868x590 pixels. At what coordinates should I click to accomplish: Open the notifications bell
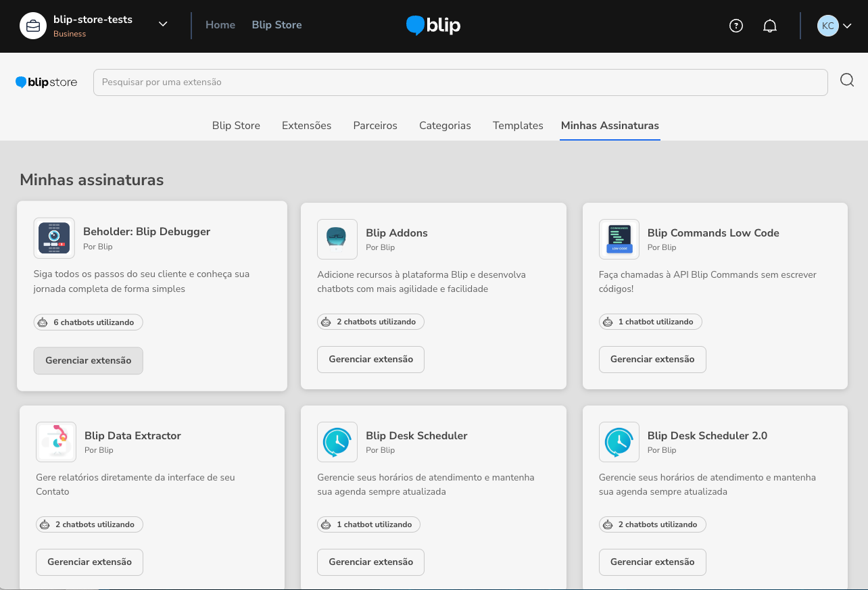(x=769, y=26)
